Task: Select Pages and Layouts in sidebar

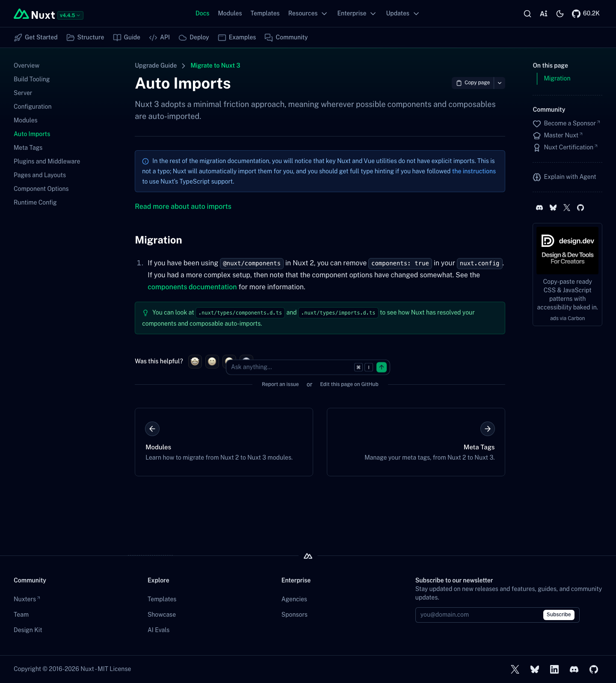Action: tap(40, 175)
